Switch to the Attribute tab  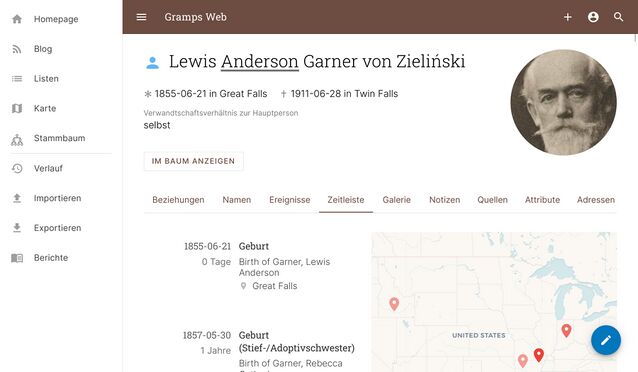click(x=542, y=200)
